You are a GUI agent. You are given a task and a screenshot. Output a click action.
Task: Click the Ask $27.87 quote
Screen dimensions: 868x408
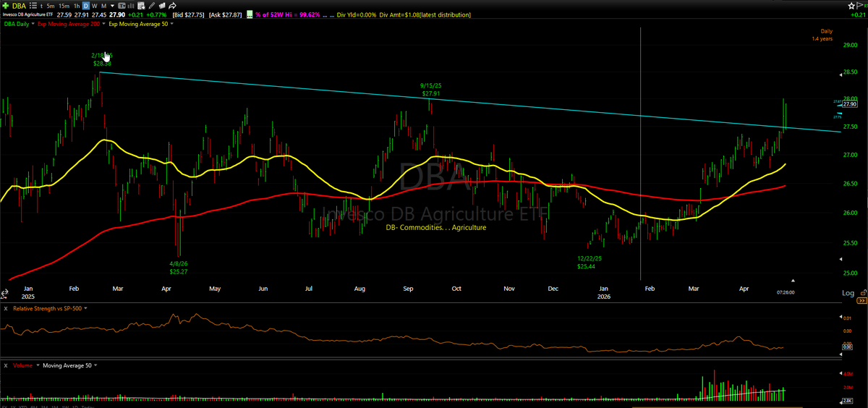point(225,15)
